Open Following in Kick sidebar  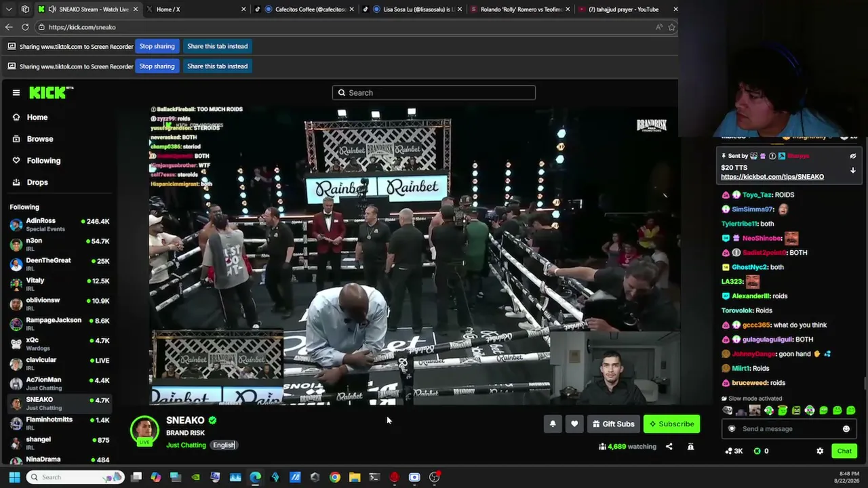43,161
